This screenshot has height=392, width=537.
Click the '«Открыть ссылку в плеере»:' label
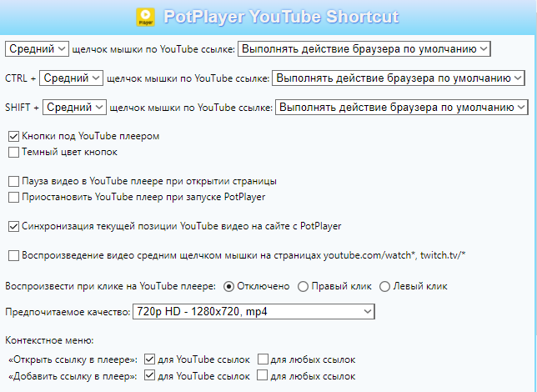73,359
